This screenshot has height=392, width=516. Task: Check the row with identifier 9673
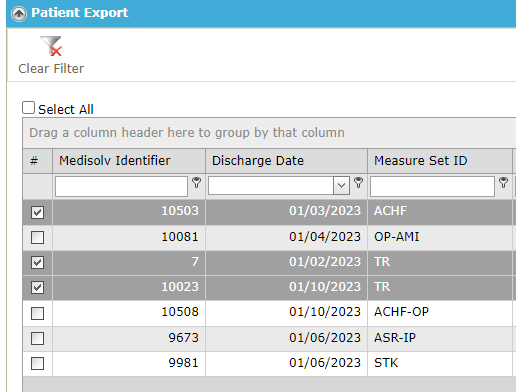pos(37,338)
